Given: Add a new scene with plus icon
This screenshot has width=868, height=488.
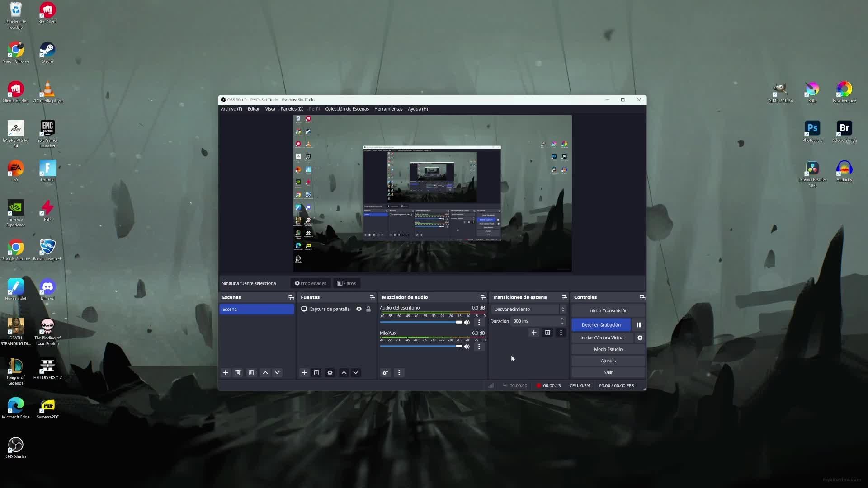Looking at the screenshot, I should (x=226, y=373).
